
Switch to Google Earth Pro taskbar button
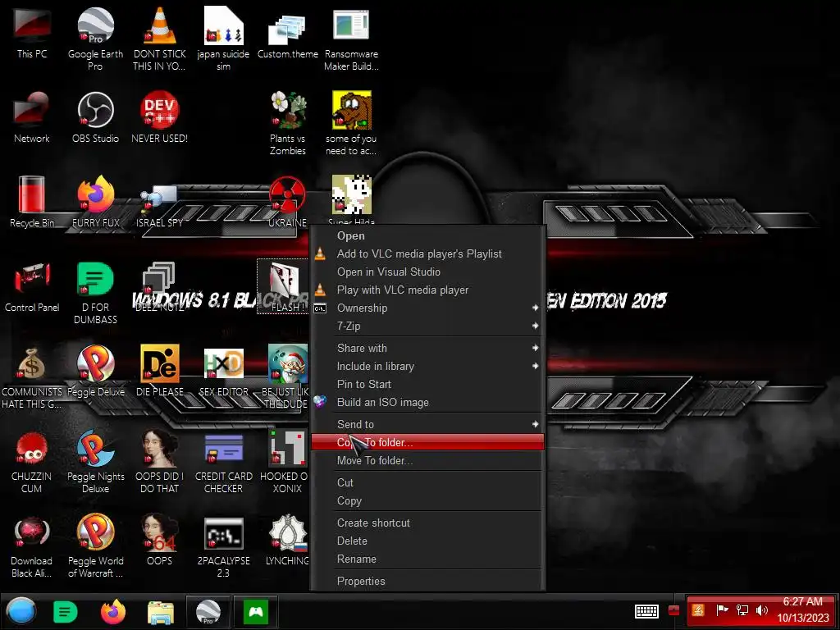click(x=208, y=612)
